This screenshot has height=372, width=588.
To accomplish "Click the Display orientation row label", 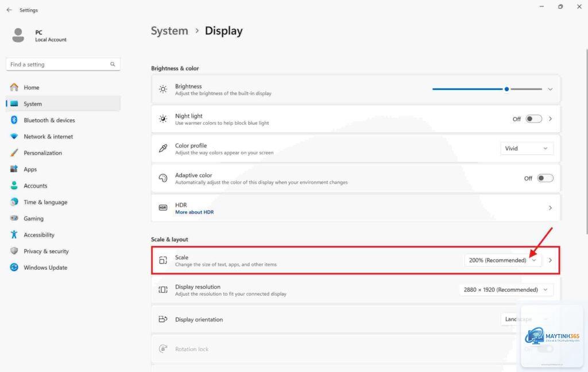I will point(199,320).
